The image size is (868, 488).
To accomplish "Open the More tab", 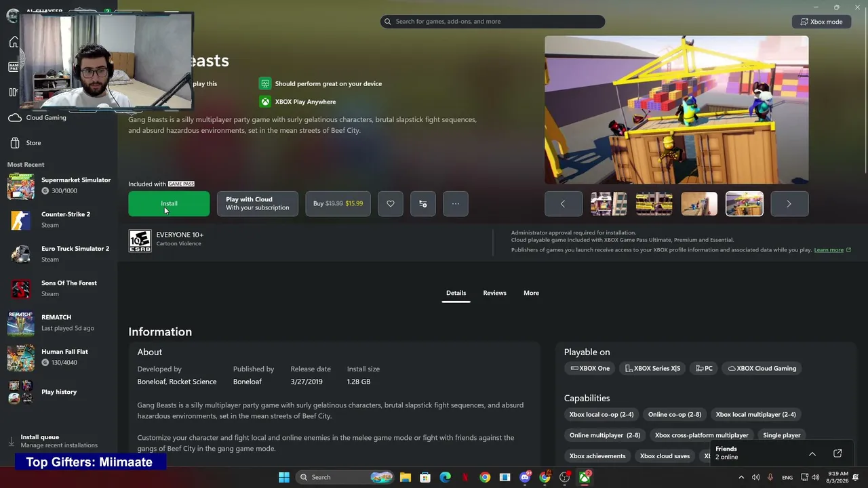I will [x=531, y=293].
